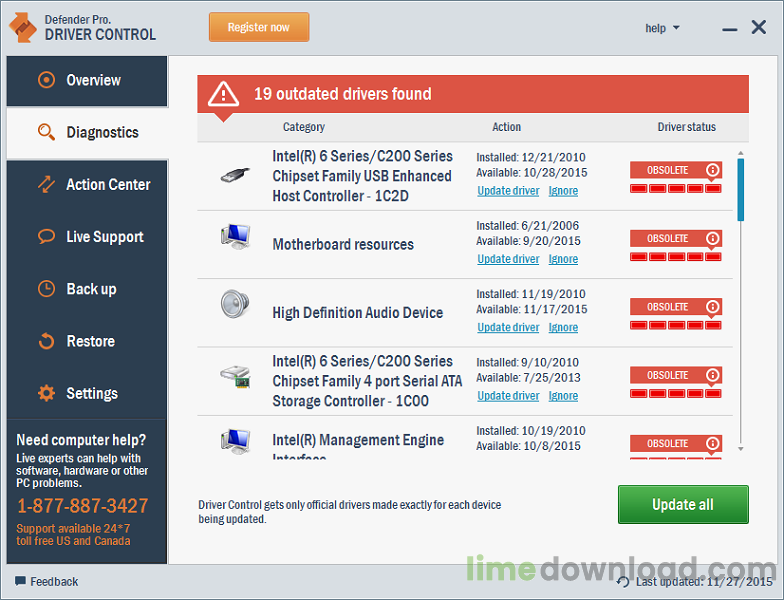The image size is (784, 600).
Task: Click info icon on USB Host Controller obsolete badge
Action: (712, 170)
